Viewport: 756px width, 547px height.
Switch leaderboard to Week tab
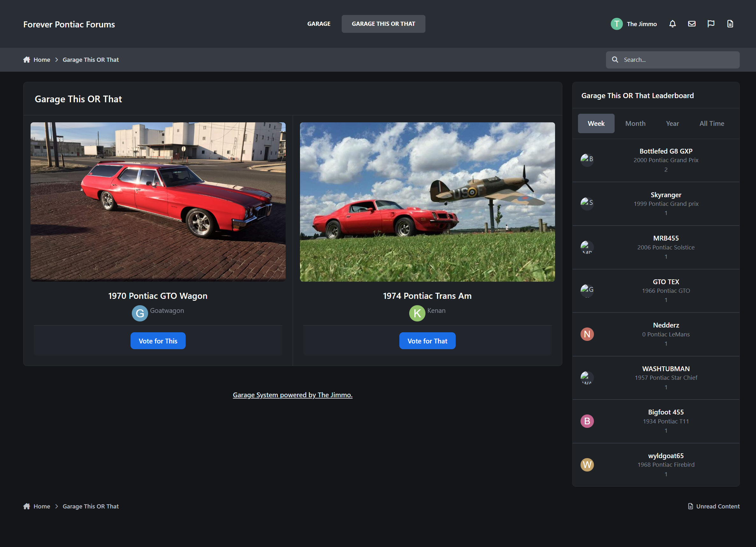point(596,123)
